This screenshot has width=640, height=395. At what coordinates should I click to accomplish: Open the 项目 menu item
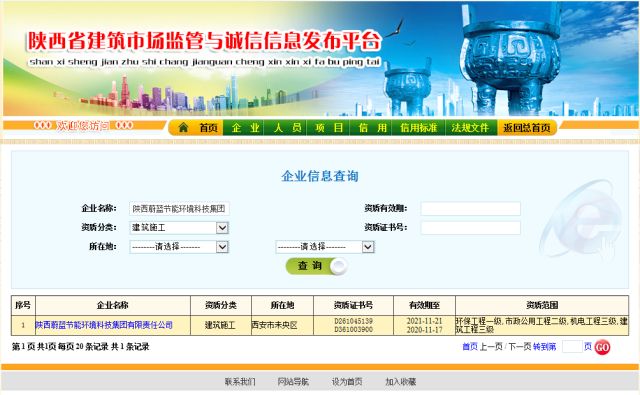[329, 128]
